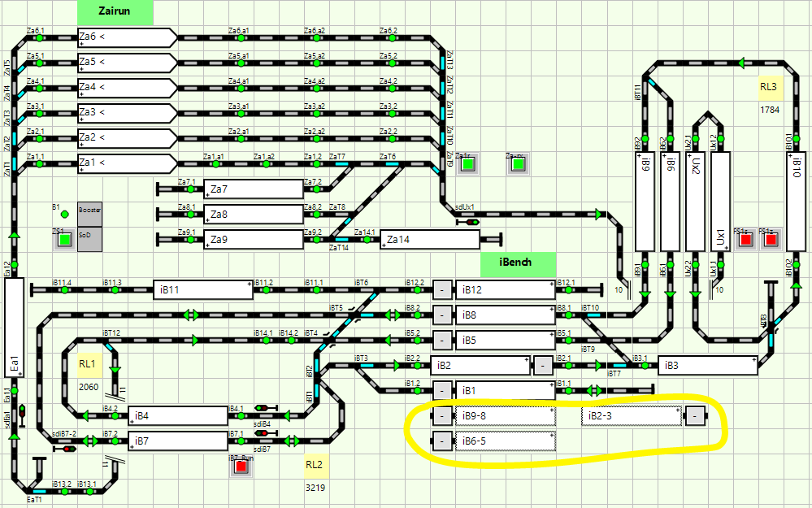Click the ZaT7 turnout on track Za1

pyautogui.click(x=341, y=163)
